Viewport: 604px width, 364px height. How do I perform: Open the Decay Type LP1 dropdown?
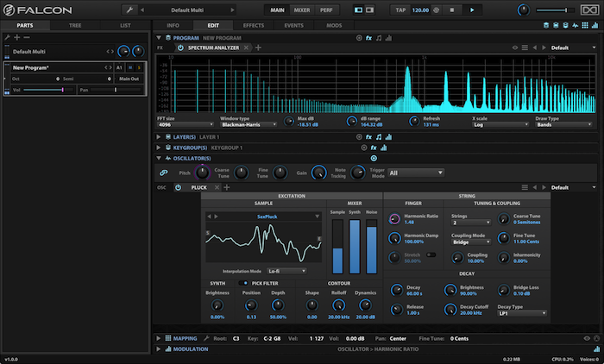point(522,314)
